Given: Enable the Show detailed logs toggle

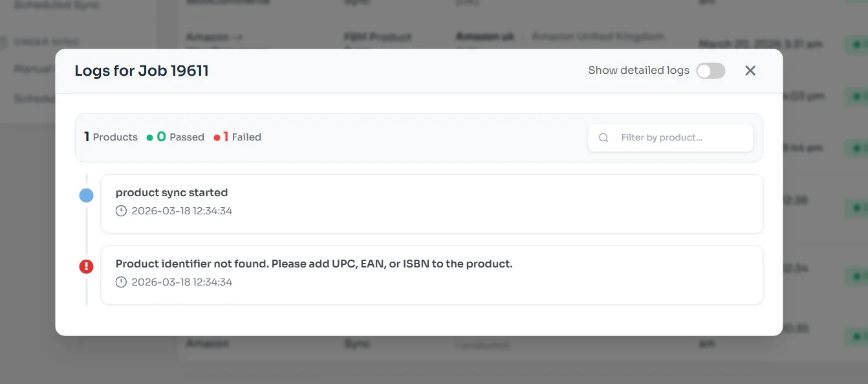Looking at the screenshot, I should (x=710, y=71).
